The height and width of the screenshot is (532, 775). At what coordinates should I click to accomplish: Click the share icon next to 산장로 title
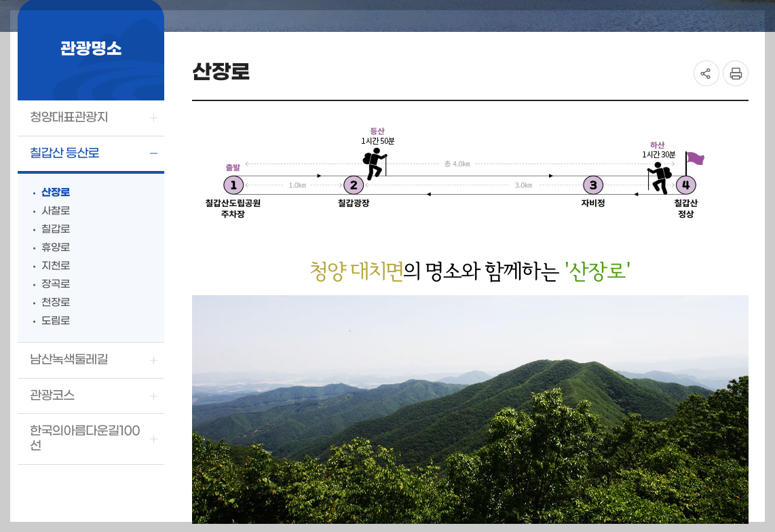[706, 73]
